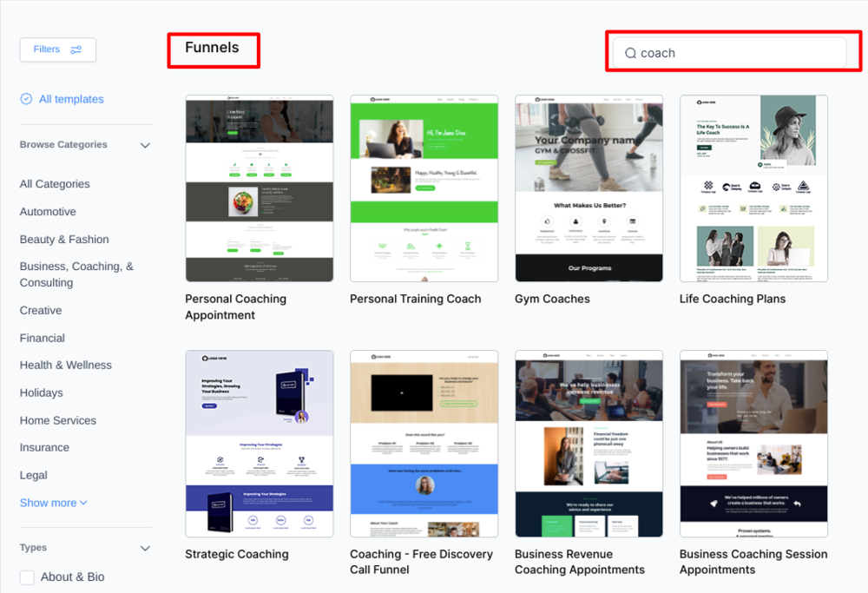Click Life Coaching Plans title
Image resolution: width=868 pixels, height=593 pixels.
click(733, 299)
